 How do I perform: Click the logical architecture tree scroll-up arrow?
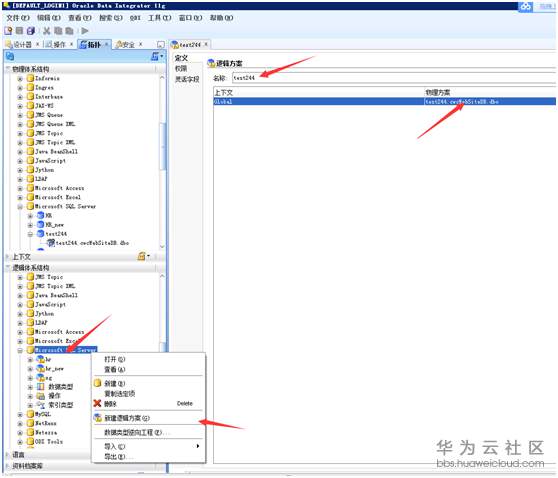(162, 276)
